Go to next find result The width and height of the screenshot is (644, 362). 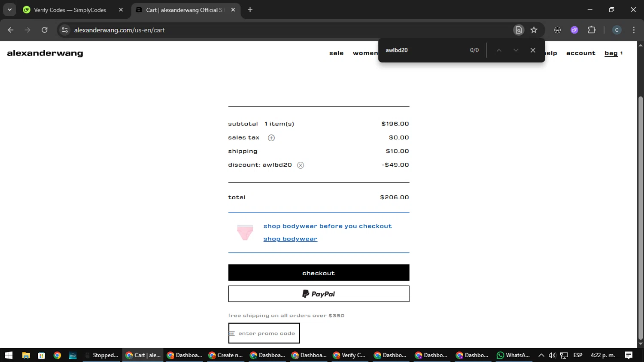516,50
